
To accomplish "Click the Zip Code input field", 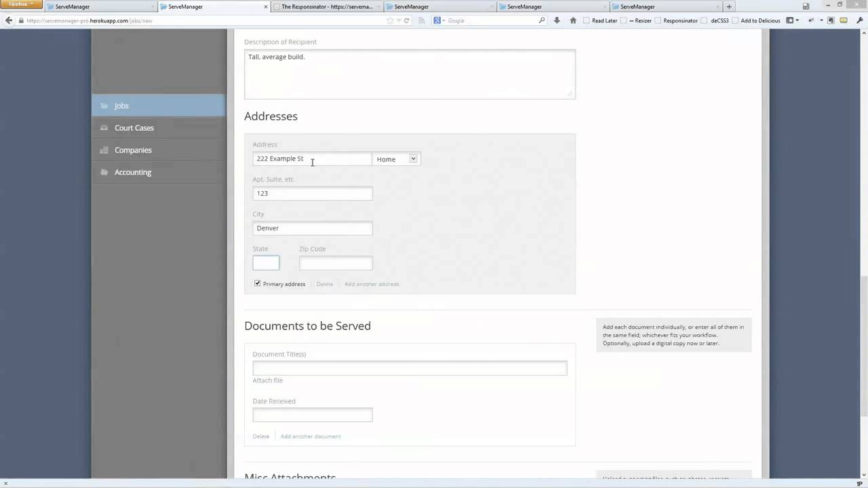I will coord(336,263).
